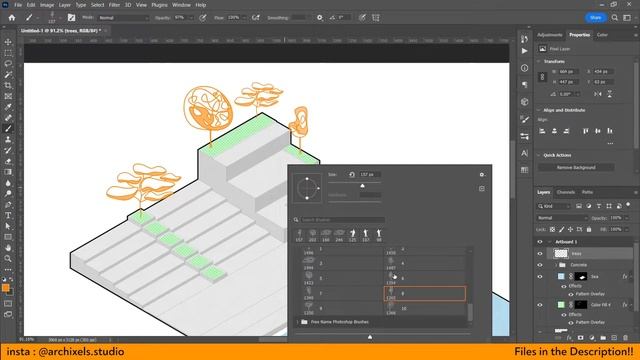640x360 pixels.
Task: Open brush panel gear settings
Action: click(482, 175)
